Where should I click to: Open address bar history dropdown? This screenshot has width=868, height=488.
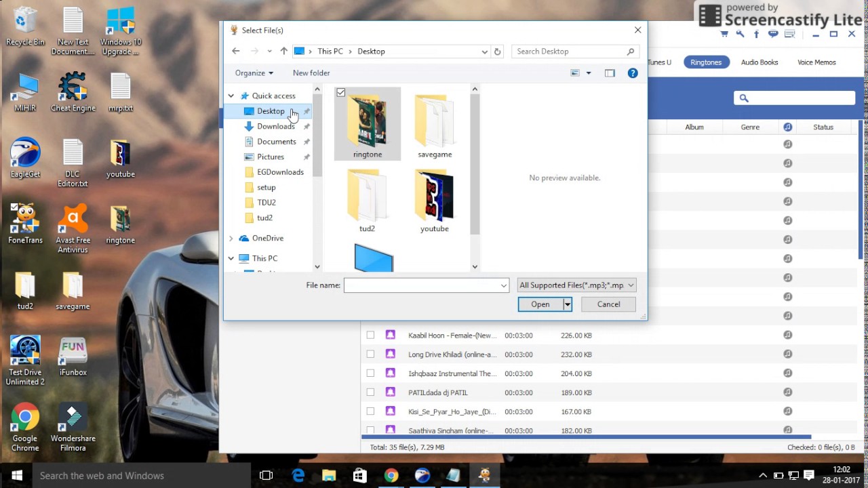[x=484, y=51]
